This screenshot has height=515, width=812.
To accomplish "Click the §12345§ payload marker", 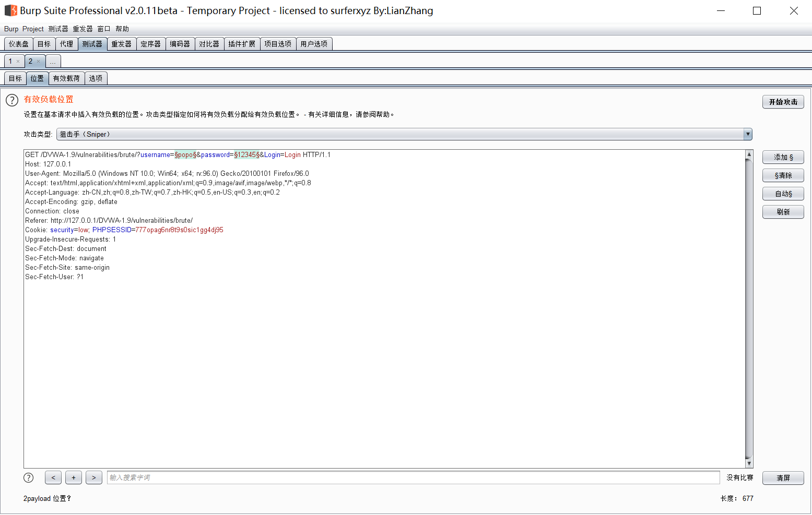I will point(247,155).
